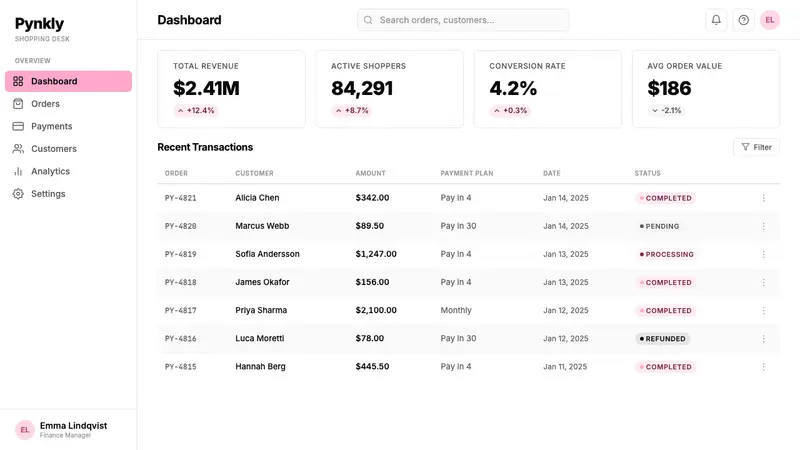800x450 pixels.
Task: Sort by the AMOUNT column header
Action: (370, 173)
